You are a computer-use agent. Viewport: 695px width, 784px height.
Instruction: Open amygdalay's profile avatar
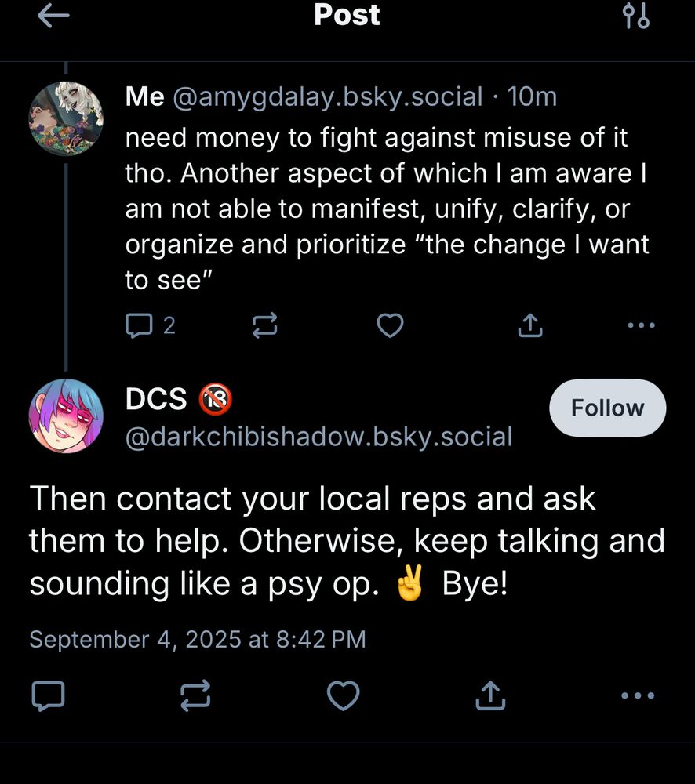tap(66, 119)
